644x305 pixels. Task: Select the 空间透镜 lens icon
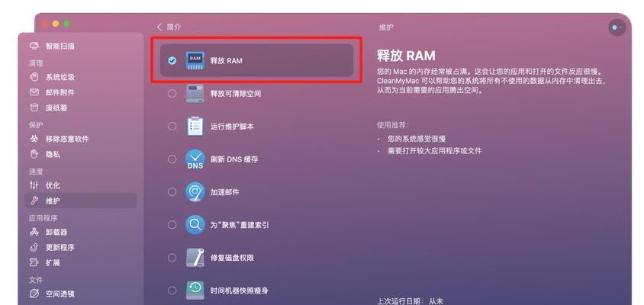tap(34, 294)
